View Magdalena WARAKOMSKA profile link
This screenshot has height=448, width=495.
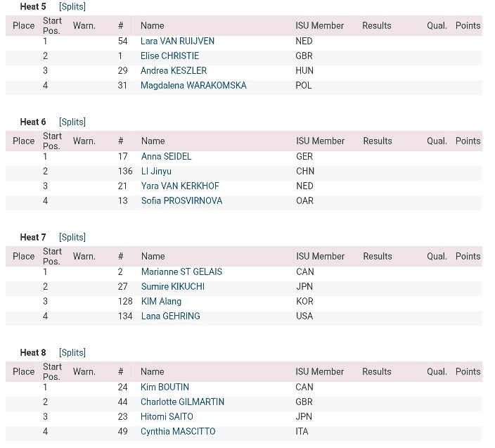[193, 85]
